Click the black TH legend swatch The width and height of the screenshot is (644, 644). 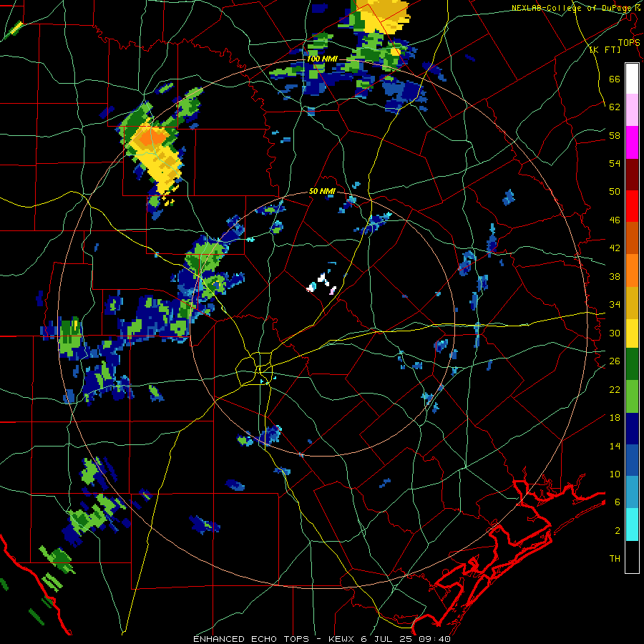(x=632, y=557)
